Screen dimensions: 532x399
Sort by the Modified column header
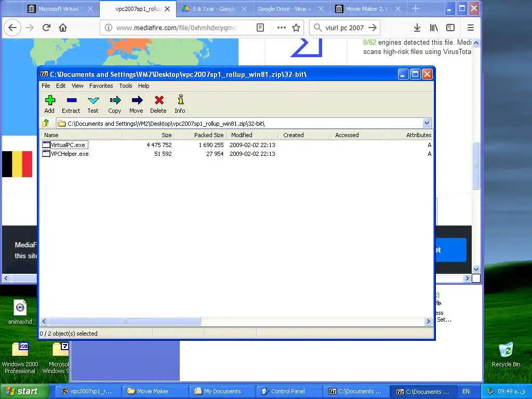coord(252,135)
